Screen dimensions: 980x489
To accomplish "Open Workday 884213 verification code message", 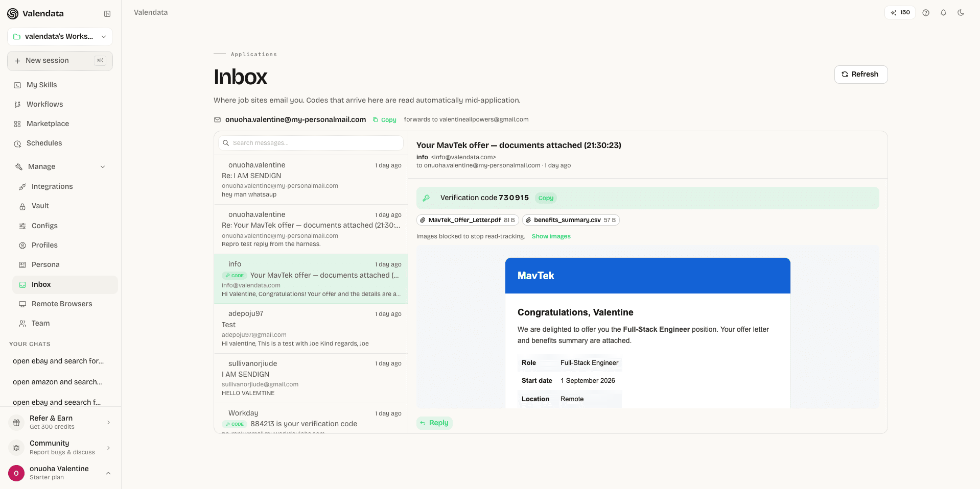I will click(311, 419).
